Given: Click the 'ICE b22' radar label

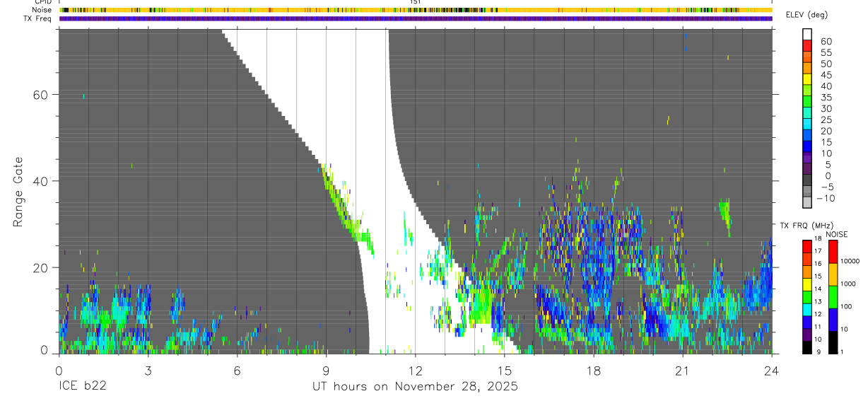Looking at the screenshot, I should coord(83,386).
